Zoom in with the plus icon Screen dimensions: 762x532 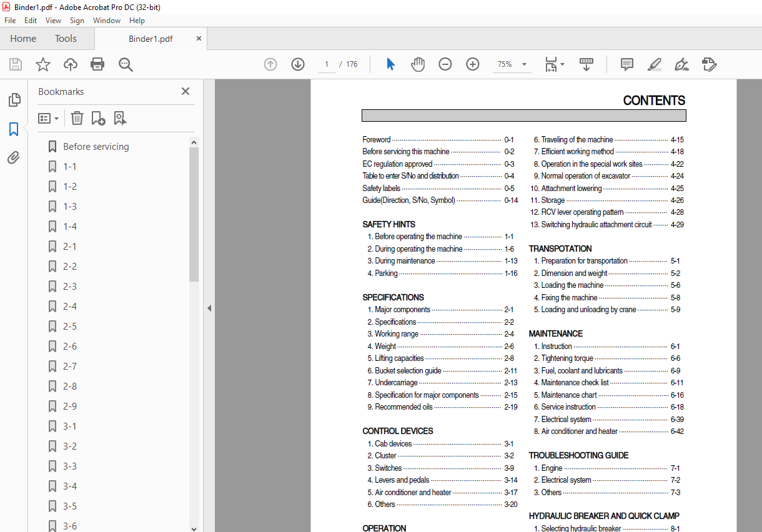[473, 64]
